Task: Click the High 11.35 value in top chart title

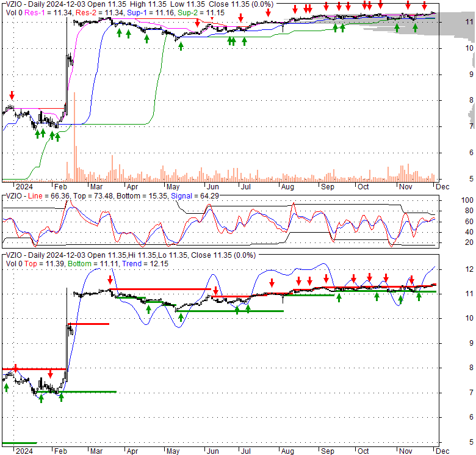Action: [148, 4]
